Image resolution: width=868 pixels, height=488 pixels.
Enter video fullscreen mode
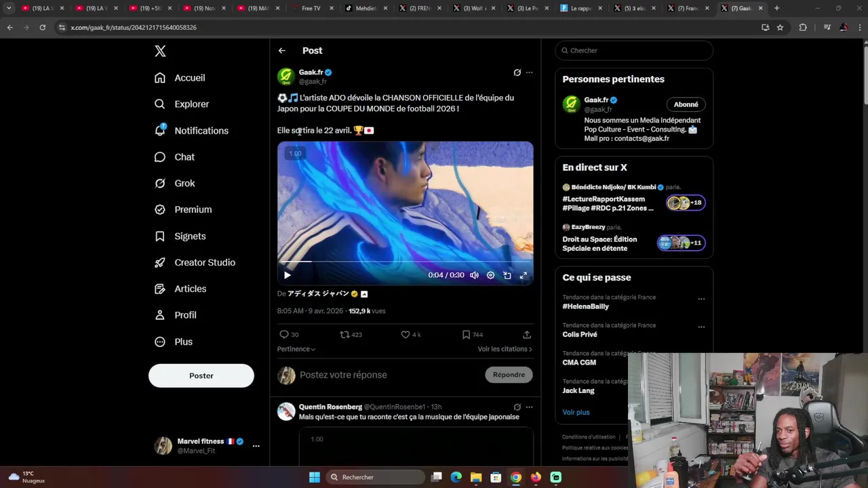(x=524, y=275)
